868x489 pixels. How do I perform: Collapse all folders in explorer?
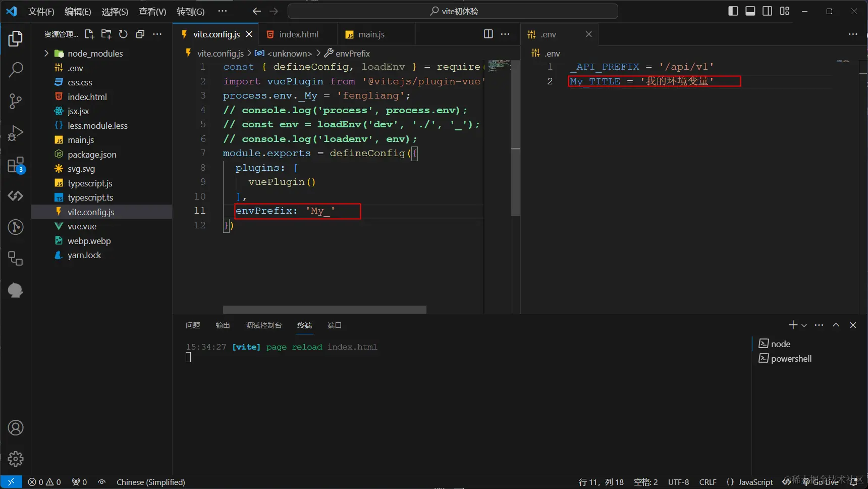[140, 34]
